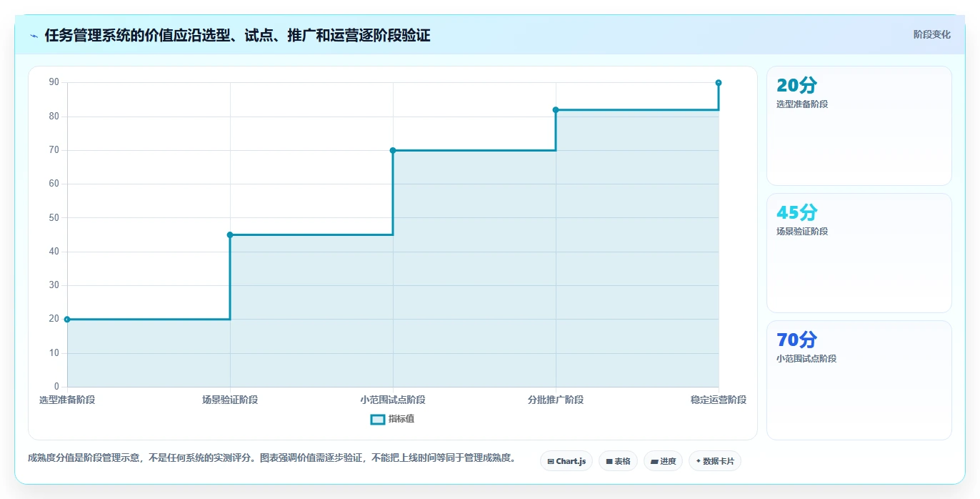Click the 指标值 legend label
Screen dimensions: 980x499
tap(401, 419)
